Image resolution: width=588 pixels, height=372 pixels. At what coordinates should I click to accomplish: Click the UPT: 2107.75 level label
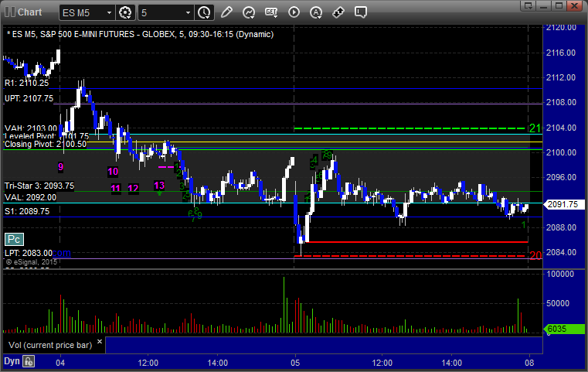pyautogui.click(x=29, y=98)
